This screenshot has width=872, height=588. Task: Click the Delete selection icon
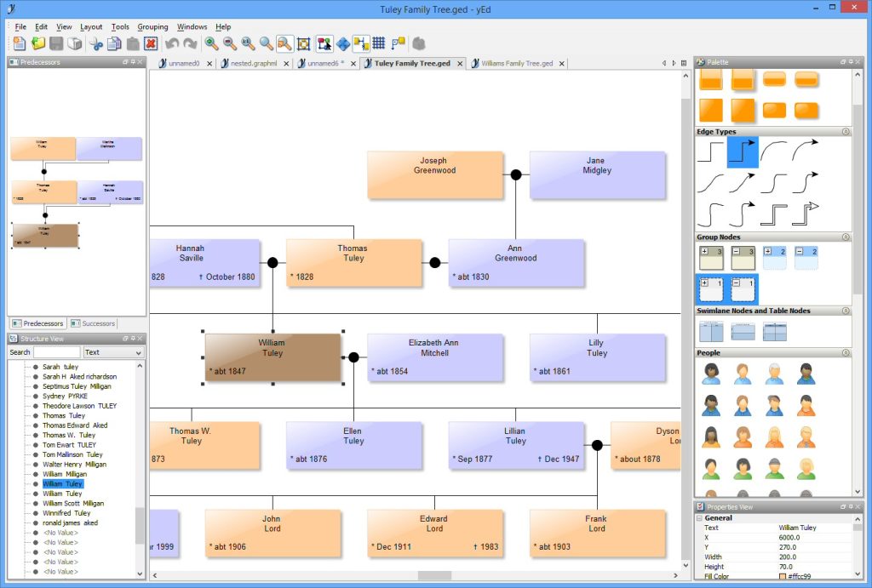pyautogui.click(x=150, y=43)
